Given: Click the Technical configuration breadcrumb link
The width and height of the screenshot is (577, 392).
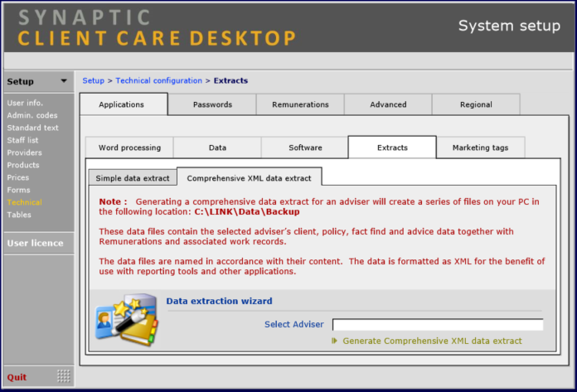Looking at the screenshot, I should pyautogui.click(x=158, y=80).
